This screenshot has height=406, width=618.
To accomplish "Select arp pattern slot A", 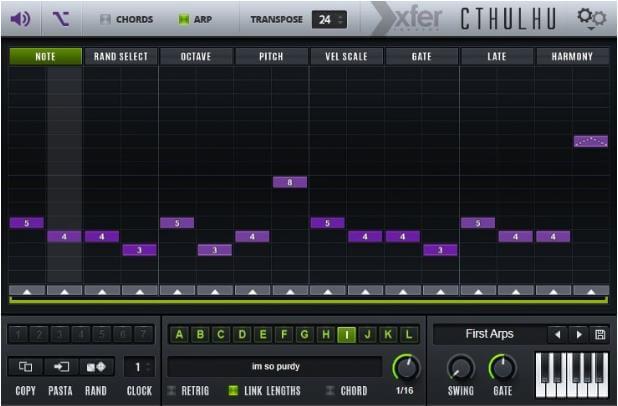I will [x=179, y=335].
